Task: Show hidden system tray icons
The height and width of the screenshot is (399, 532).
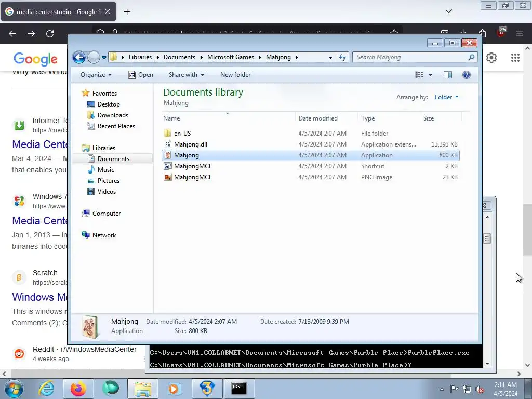Action: click(x=442, y=389)
